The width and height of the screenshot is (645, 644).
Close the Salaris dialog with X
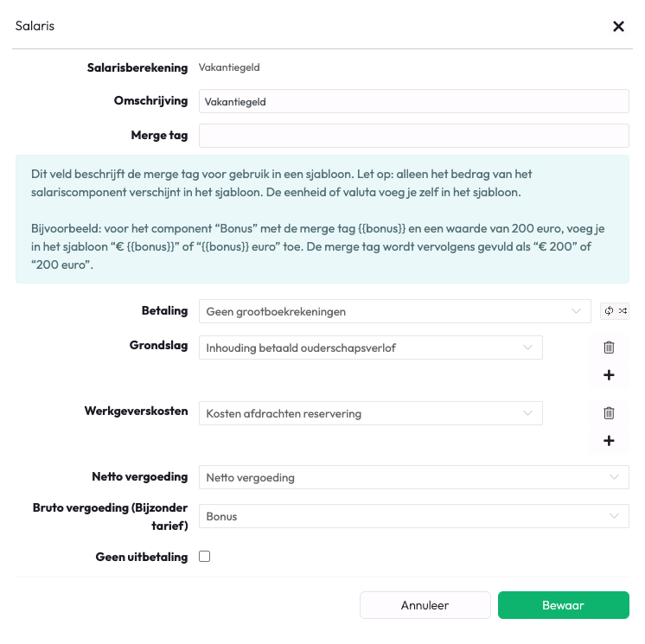click(618, 27)
